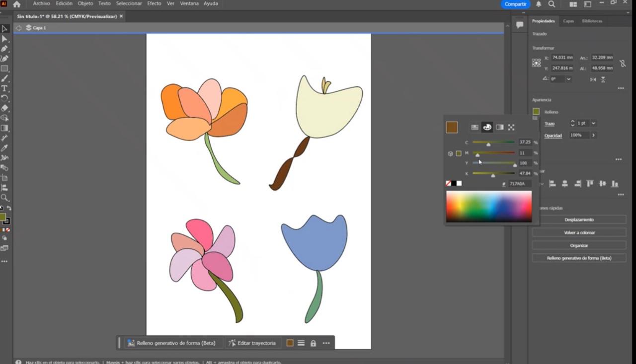Image resolution: width=636 pixels, height=364 pixels.
Task: Click the Black (K) color slider
Action: point(494,174)
